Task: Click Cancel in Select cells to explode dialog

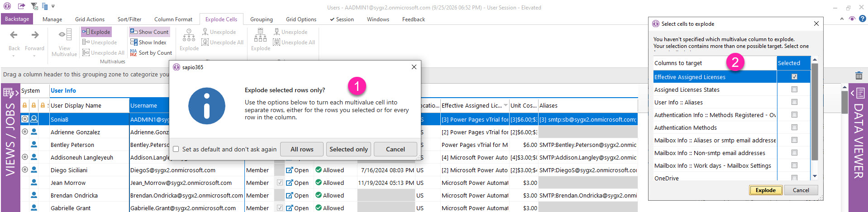Action: tap(801, 190)
